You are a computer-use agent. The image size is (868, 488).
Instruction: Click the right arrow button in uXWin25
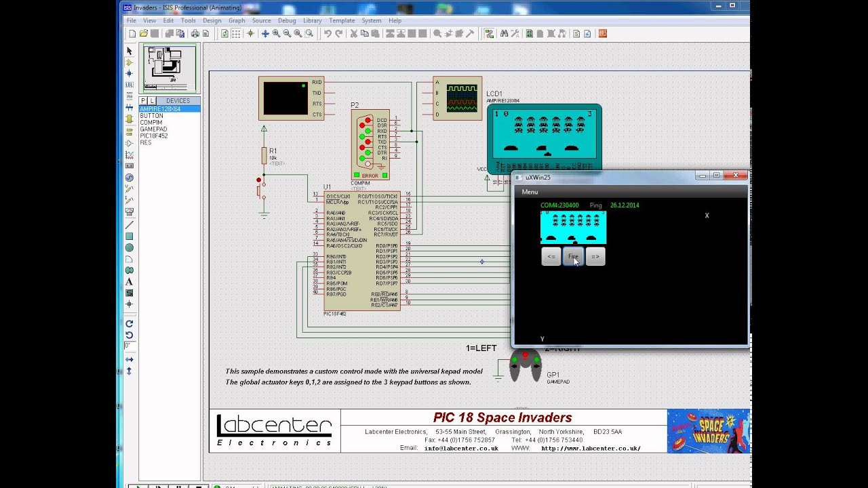(595, 256)
